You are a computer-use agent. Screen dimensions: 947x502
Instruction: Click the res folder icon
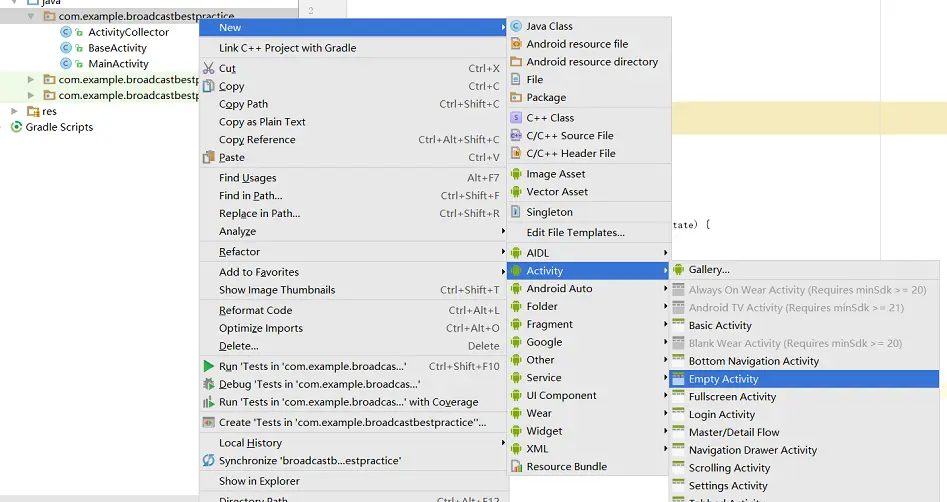coord(33,111)
